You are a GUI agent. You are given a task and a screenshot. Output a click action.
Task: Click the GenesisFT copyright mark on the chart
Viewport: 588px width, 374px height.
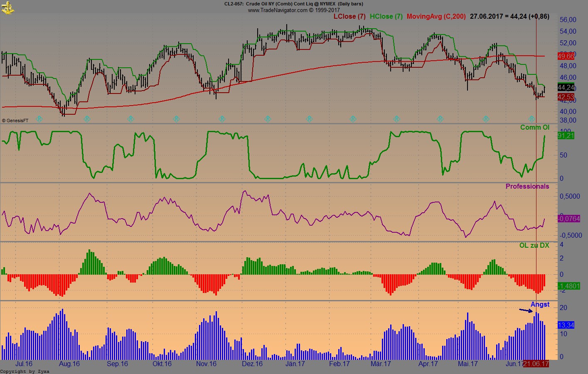click(15, 121)
